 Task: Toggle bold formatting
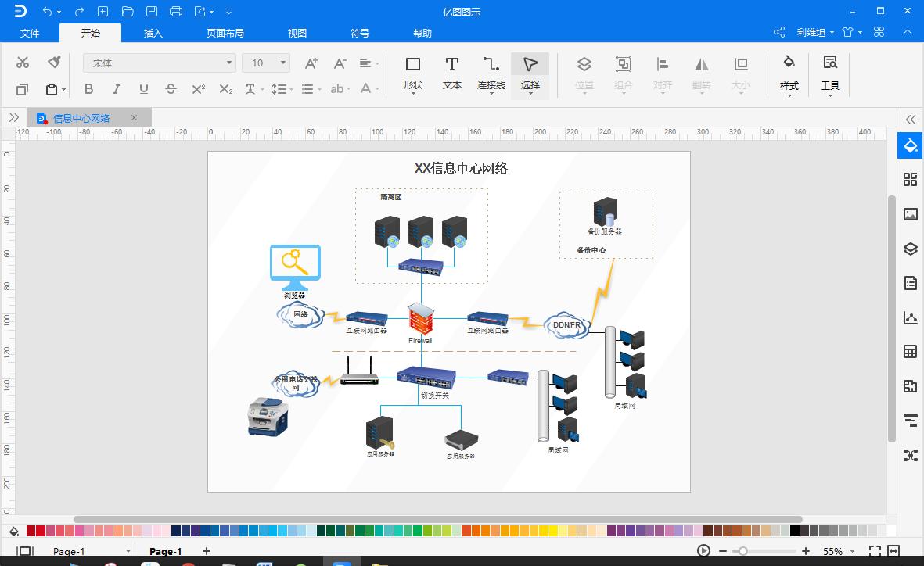[88, 89]
